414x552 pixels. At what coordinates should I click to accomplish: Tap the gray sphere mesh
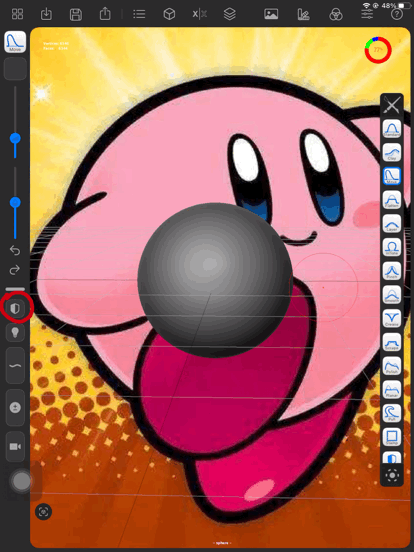pyautogui.click(x=215, y=280)
